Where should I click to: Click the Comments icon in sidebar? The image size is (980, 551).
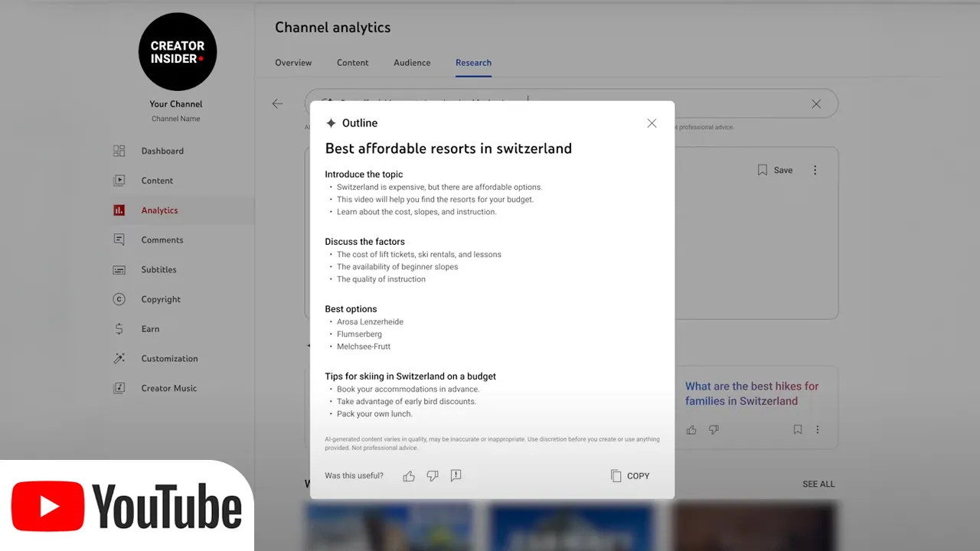119,240
